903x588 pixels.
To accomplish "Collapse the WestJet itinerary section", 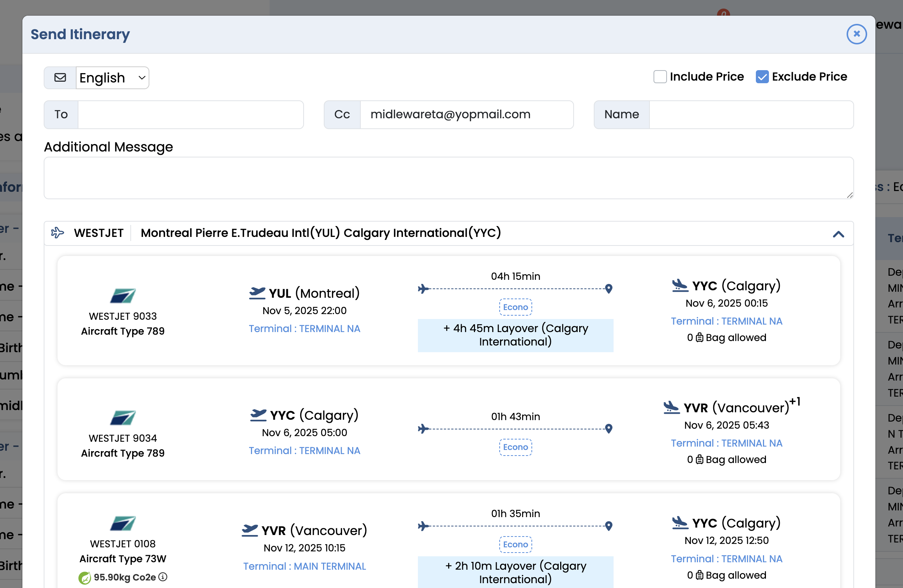I will click(838, 234).
